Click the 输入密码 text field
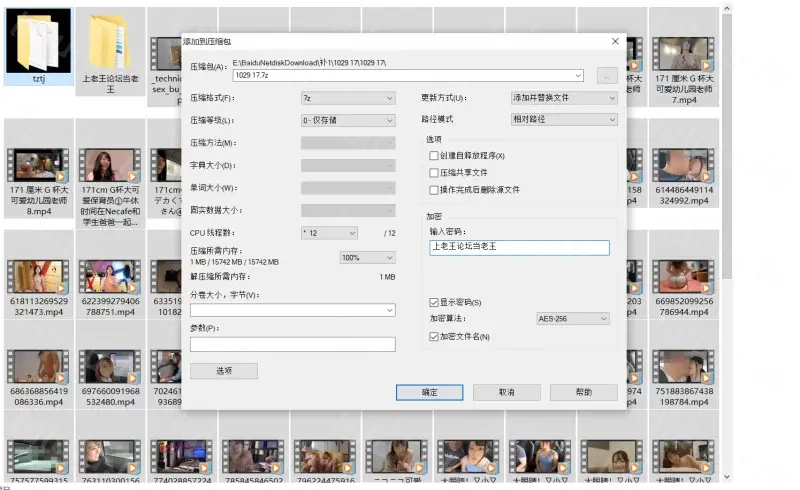The width and height of the screenshot is (800, 490). [518, 248]
